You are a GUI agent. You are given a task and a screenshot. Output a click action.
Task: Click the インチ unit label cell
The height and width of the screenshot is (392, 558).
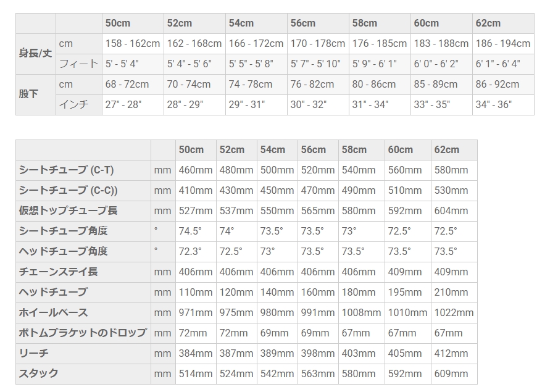(73, 104)
